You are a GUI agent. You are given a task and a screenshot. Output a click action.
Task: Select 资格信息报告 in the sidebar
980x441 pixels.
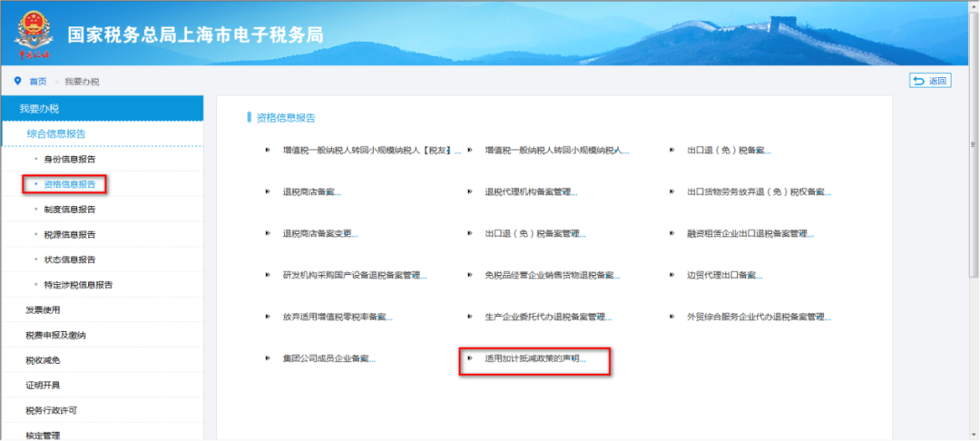pos(70,184)
